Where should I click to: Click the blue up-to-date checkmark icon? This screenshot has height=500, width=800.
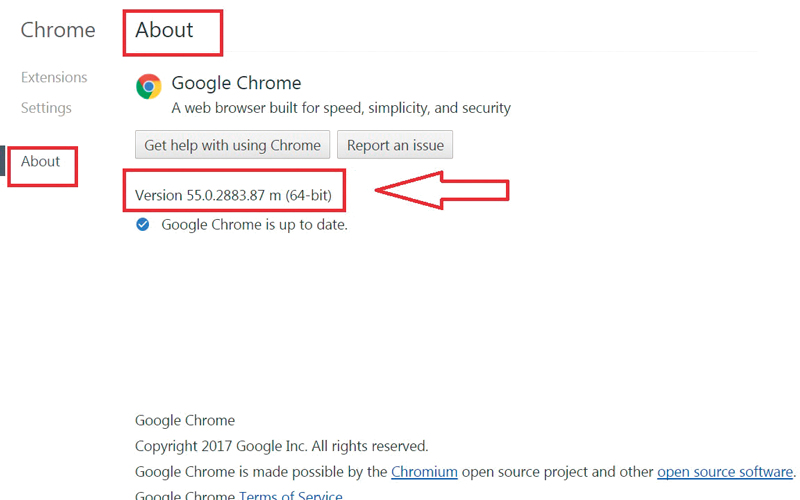(x=143, y=225)
